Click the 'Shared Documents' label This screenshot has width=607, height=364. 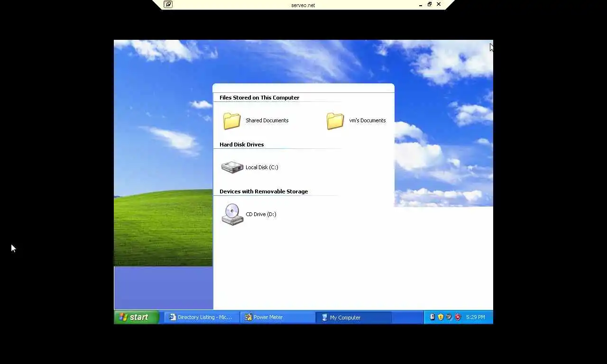coord(267,120)
